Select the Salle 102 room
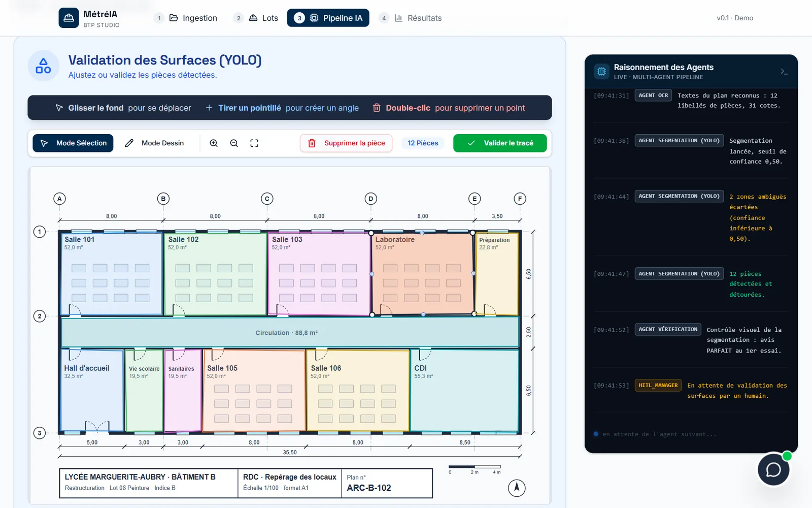Viewport: 812px width, 508px height. pyautogui.click(x=215, y=274)
